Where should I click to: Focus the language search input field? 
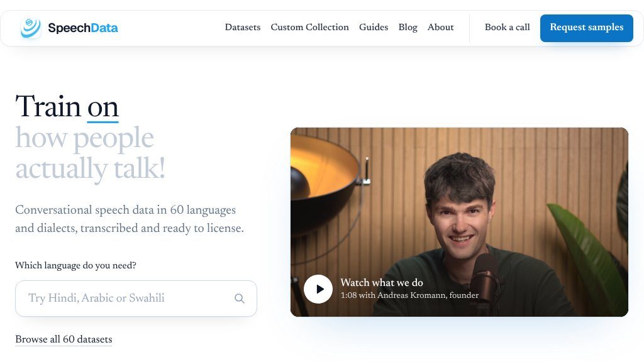coord(136,299)
